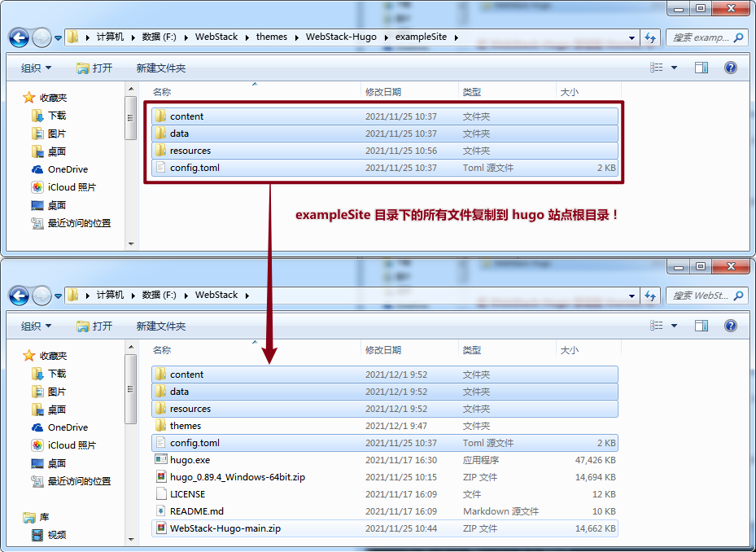
Task: Open recent pages dropdown in exampleSite window
Action: click(x=58, y=37)
